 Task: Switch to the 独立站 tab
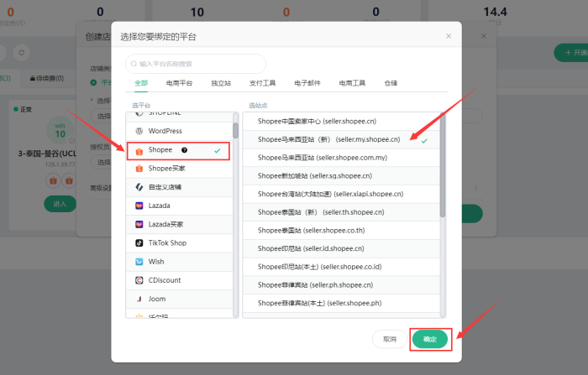(221, 83)
